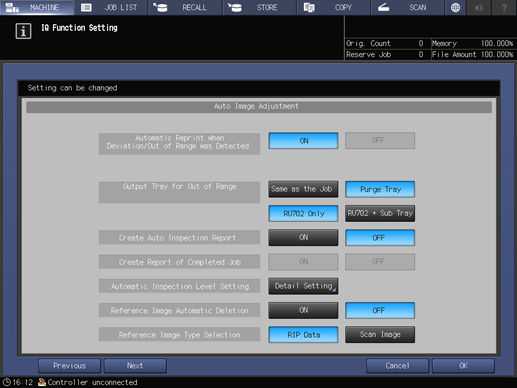
Task: Open help with question mark icon
Action: click(504, 7)
